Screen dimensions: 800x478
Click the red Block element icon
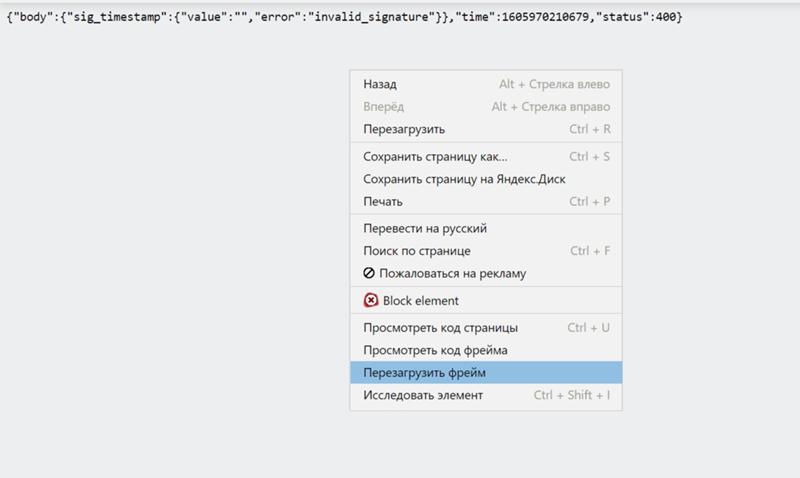[371, 300]
